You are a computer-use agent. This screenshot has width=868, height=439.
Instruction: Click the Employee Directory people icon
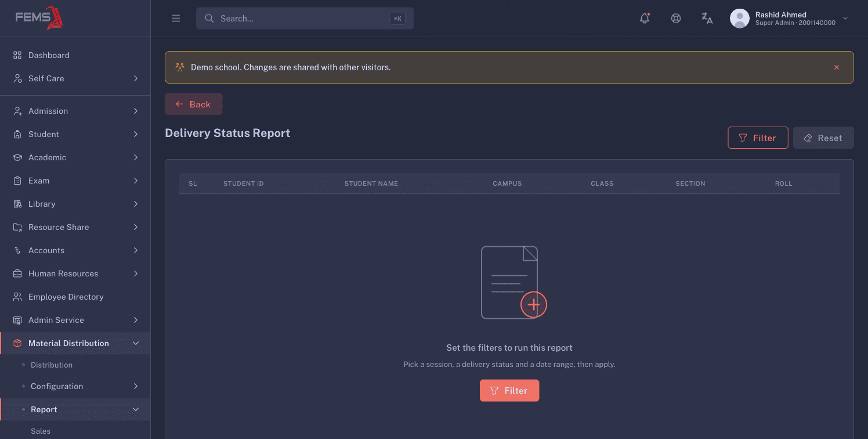[x=17, y=297]
